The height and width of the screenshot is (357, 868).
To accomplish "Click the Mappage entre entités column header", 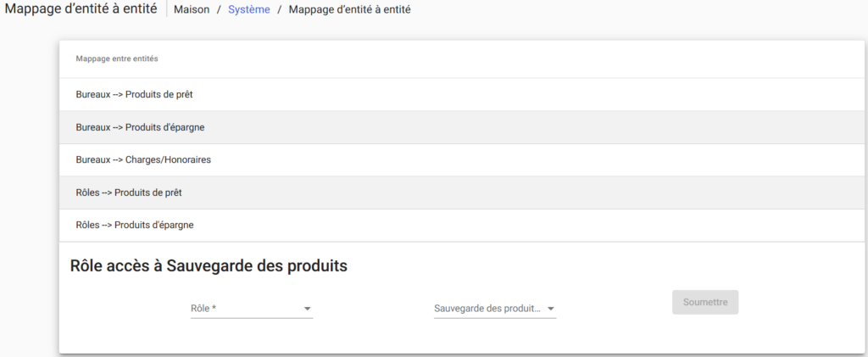I will tap(117, 59).
